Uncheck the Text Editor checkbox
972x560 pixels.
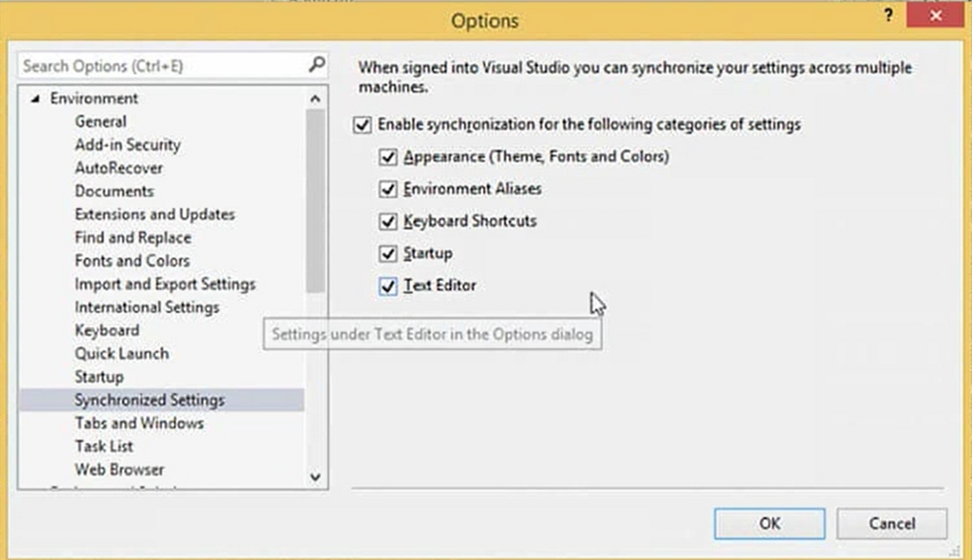[388, 286]
